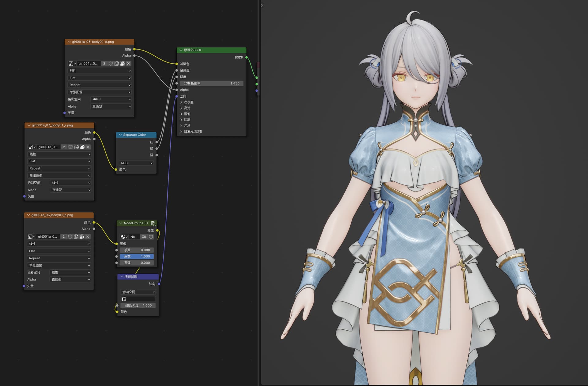Unlink image in body01_n texture node
The image size is (588, 386).
click(88, 237)
